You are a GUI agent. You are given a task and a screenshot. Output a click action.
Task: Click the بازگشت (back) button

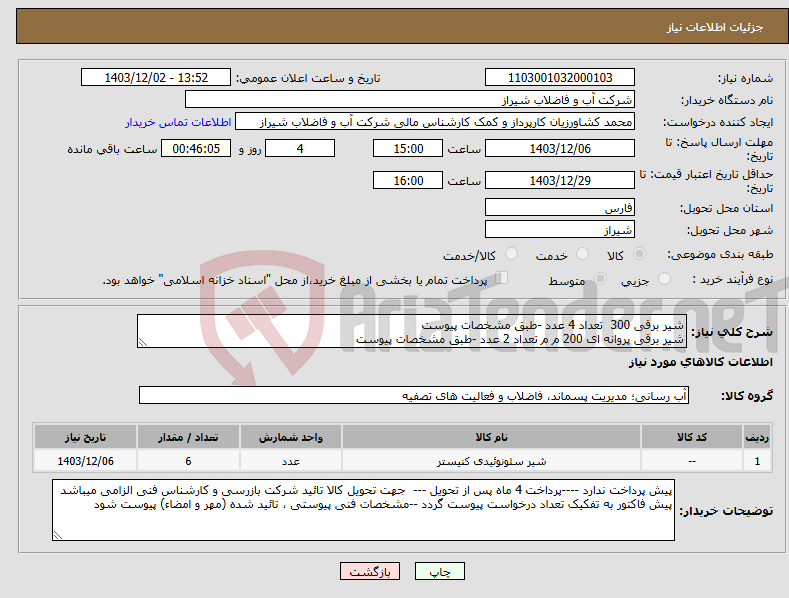pos(370,571)
